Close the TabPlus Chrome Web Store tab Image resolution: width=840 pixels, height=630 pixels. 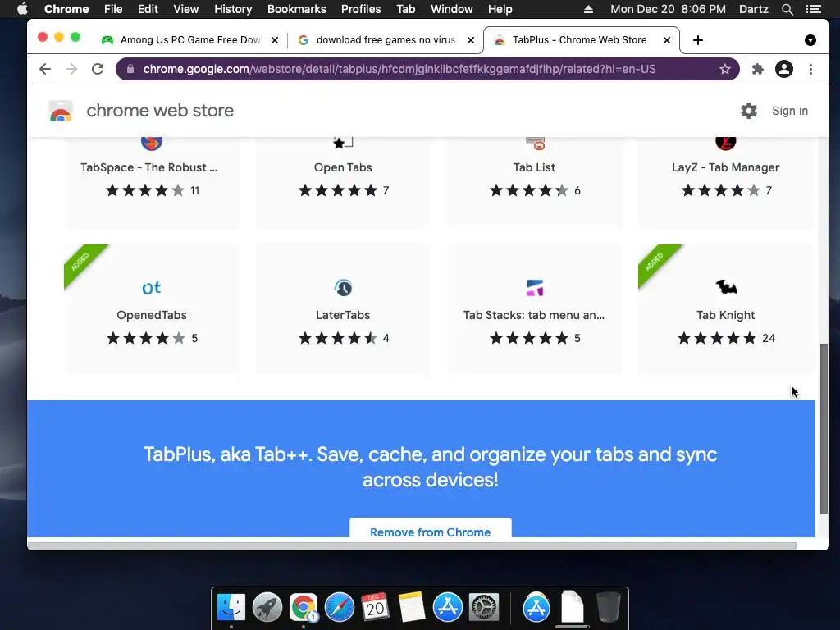667,40
